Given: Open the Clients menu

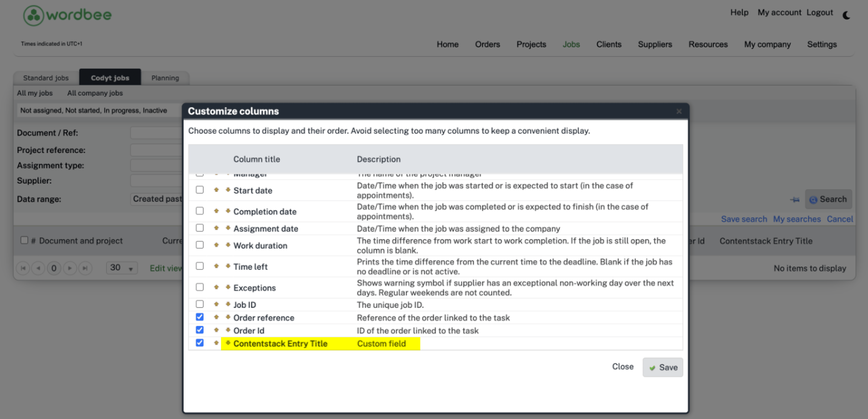Looking at the screenshot, I should click(x=609, y=44).
